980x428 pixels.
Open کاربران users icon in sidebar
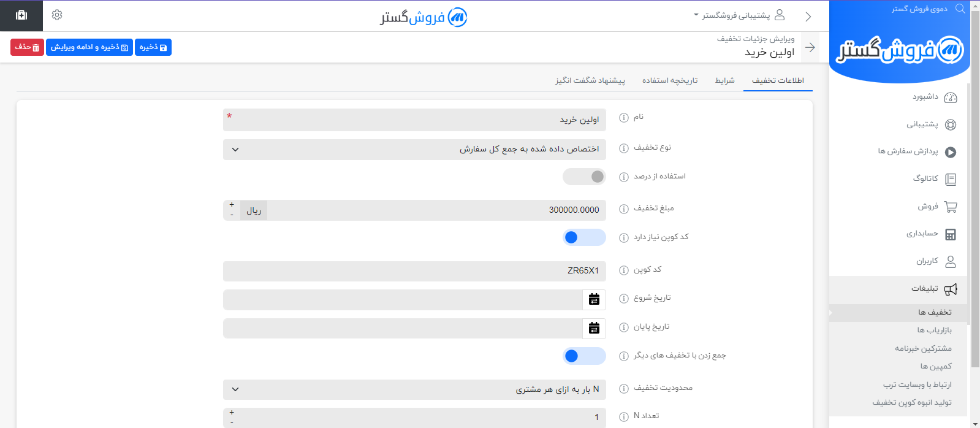point(951,261)
